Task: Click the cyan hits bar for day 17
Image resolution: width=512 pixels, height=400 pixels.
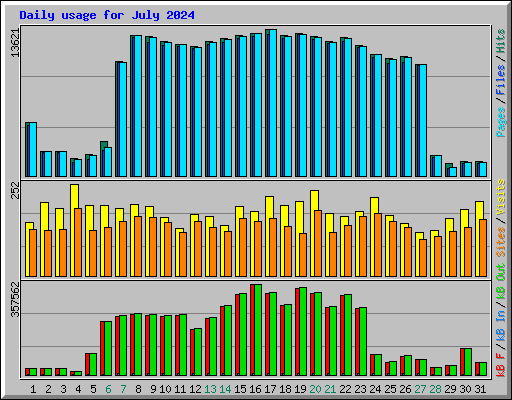Action: coord(273,103)
